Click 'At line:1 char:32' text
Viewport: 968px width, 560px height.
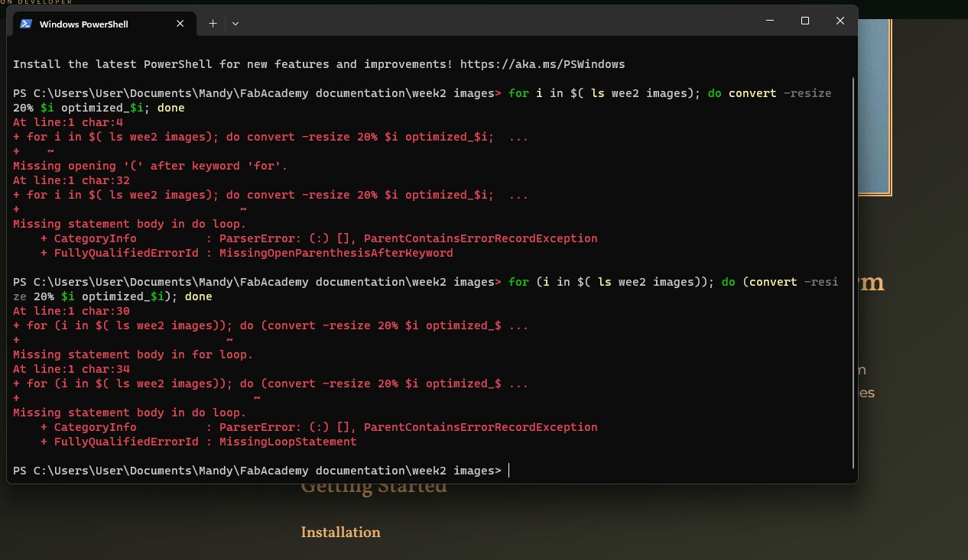(71, 180)
